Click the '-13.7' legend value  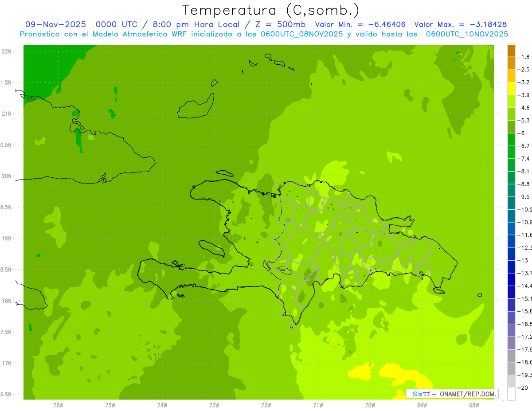tap(525, 273)
